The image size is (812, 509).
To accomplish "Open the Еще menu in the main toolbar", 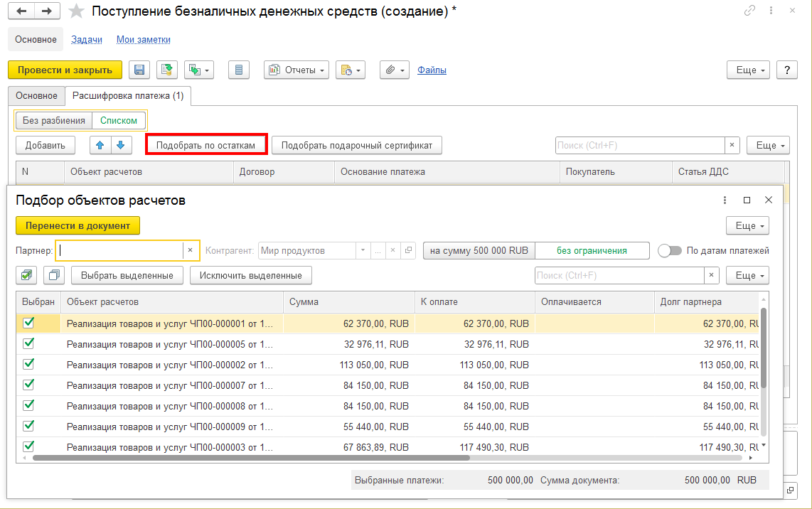I will [747, 70].
